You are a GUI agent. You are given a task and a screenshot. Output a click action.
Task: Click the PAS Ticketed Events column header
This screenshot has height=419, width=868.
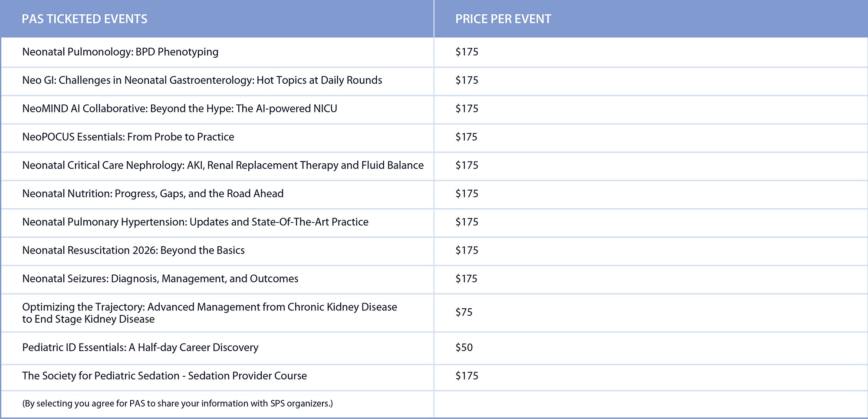85,19
